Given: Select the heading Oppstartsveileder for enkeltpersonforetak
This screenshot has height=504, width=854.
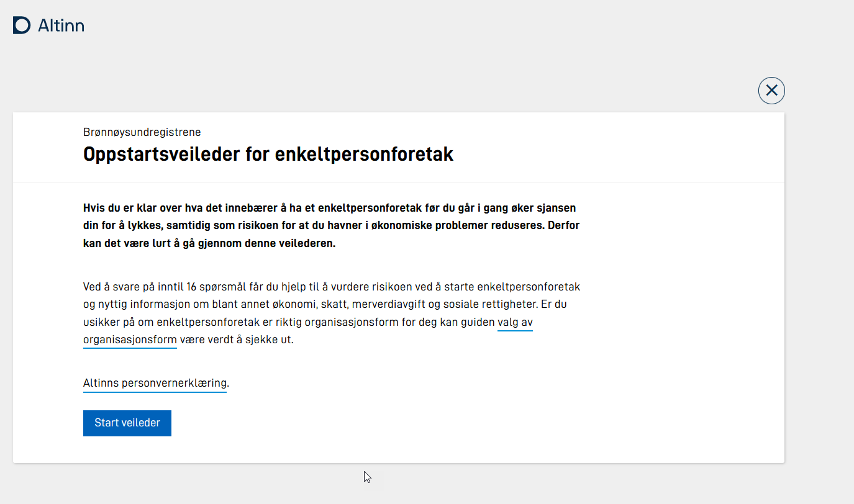Looking at the screenshot, I should click(x=268, y=155).
